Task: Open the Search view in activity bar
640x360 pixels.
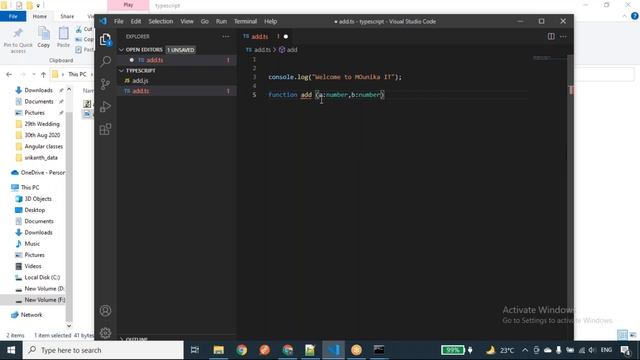Action: 105,62
